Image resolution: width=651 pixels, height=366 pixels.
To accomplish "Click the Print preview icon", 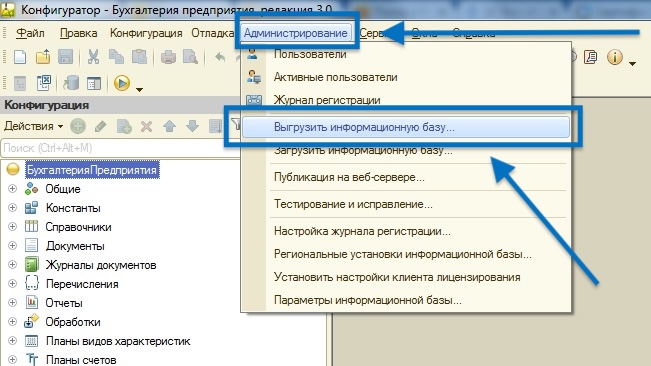I will click(191, 57).
